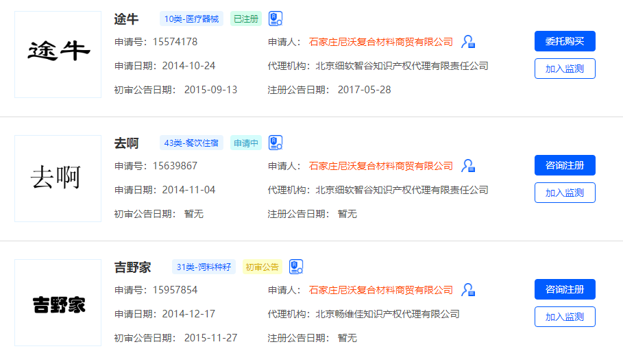
Task: Click agency 北京细软智谷知识产权代理有限责任公司 in 途牛 row
Action: click(x=402, y=66)
